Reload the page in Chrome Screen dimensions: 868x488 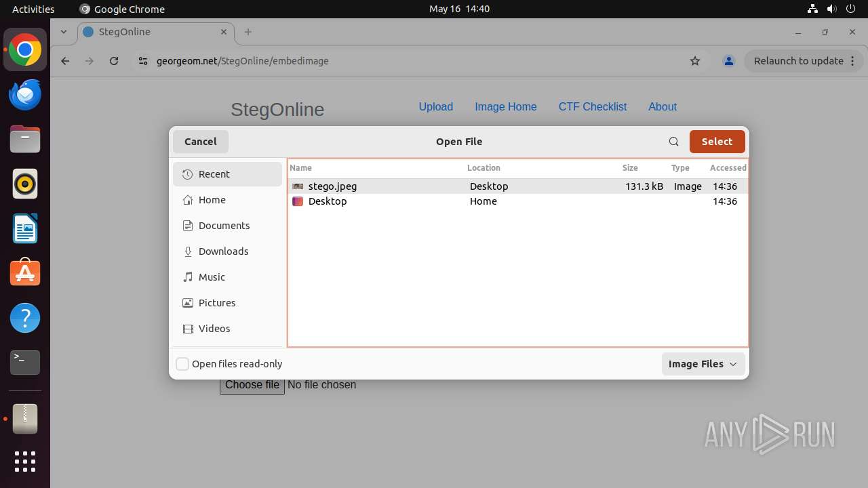pyautogui.click(x=114, y=61)
